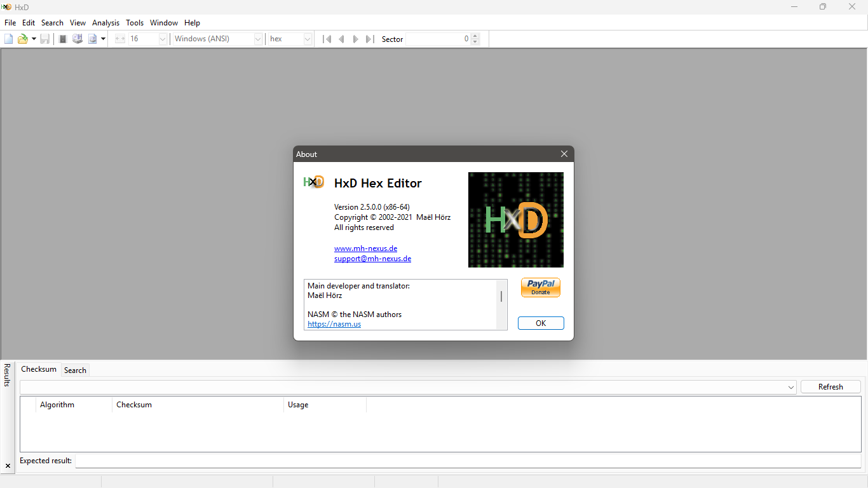Image resolution: width=868 pixels, height=488 pixels.
Task: Open the Windows (ANSI) charset dropdown
Action: [258, 39]
